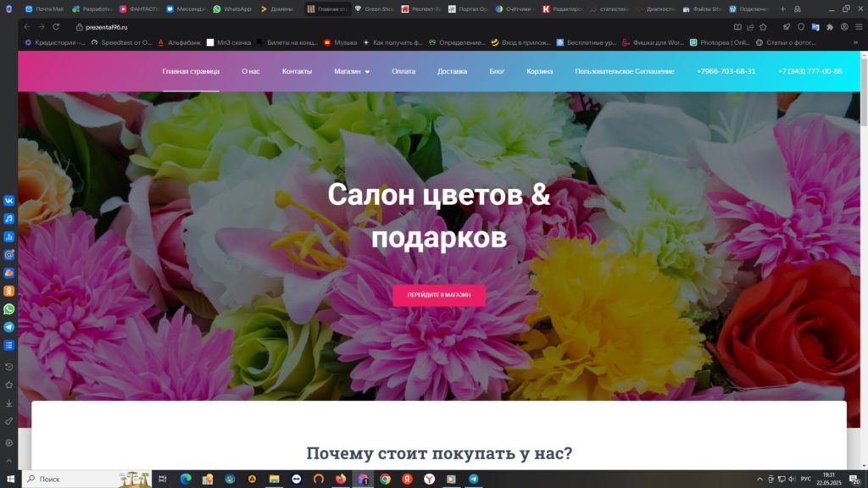Screen dimensions: 868x488
Task: Open sidebar settings gear icon
Action: (x=8, y=442)
